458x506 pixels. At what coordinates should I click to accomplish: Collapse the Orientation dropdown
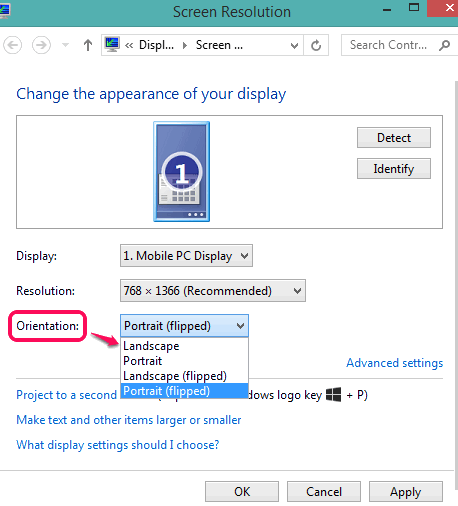pyautogui.click(x=184, y=326)
